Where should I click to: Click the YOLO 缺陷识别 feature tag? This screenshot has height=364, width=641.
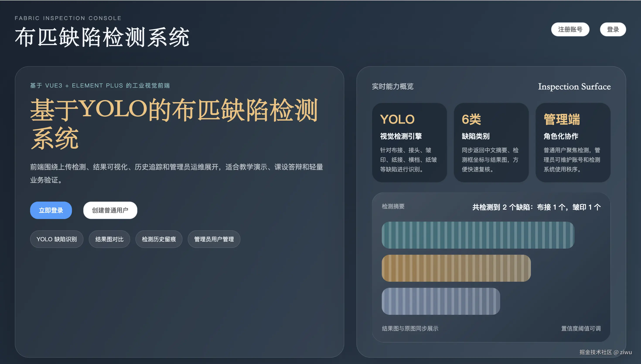point(56,239)
